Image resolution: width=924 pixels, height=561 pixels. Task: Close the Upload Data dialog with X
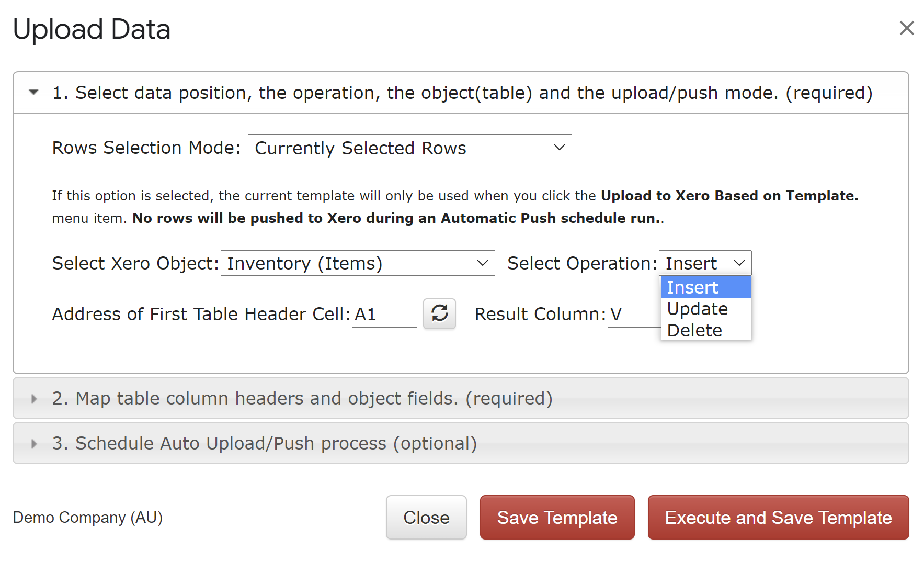point(907,28)
